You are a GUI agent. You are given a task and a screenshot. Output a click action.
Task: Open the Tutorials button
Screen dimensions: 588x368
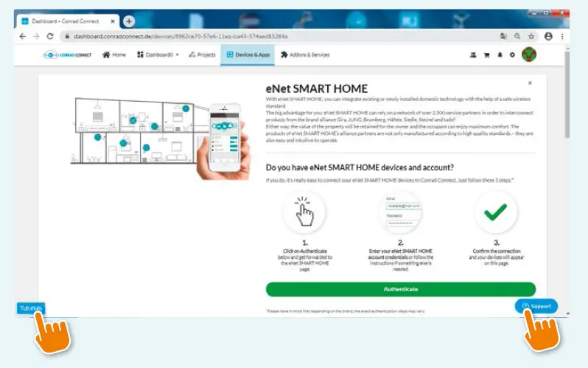tap(31, 308)
